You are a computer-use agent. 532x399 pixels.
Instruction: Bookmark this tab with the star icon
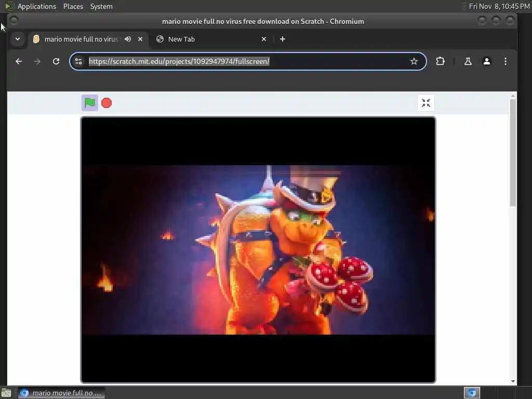414,61
